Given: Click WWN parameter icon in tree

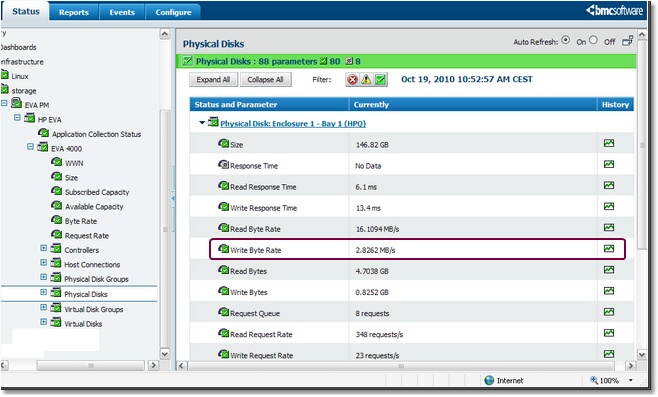Looking at the screenshot, I should pyautogui.click(x=57, y=162).
